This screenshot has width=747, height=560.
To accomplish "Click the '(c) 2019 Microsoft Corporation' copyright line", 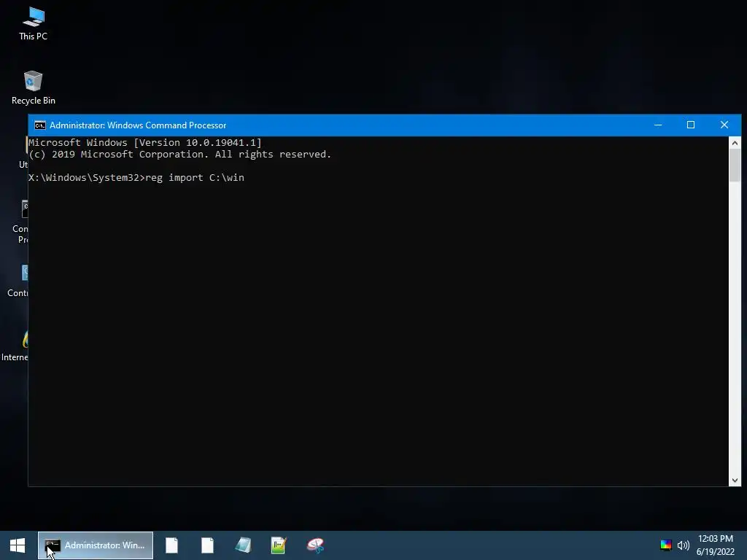I will coord(179,155).
